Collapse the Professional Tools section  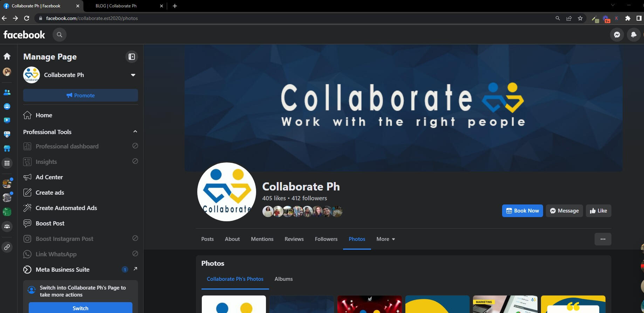click(135, 132)
